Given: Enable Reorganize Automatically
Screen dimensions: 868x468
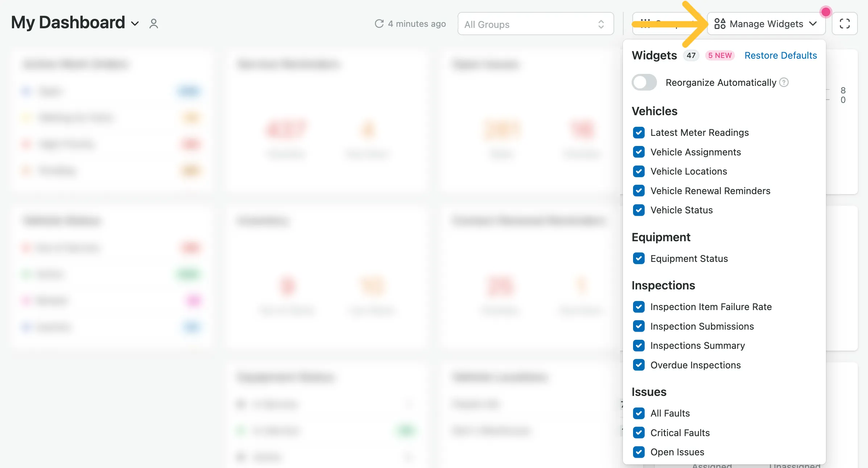Looking at the screenshot, I should pos(644,82).
